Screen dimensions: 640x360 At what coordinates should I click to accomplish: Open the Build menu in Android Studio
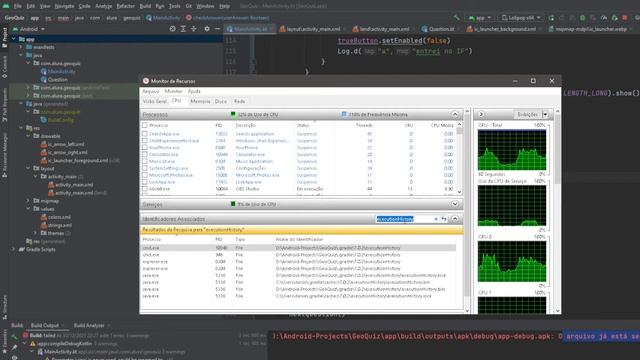pos(145,6)
